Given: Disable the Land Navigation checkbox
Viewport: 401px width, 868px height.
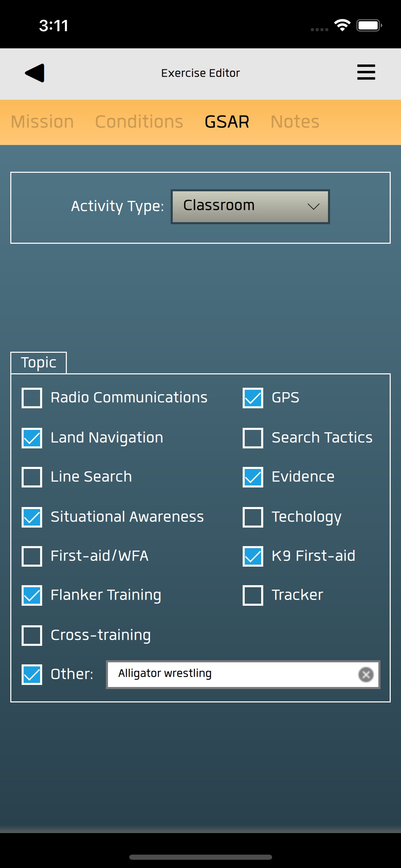Looking at the screenshot, I should point(32,438).
